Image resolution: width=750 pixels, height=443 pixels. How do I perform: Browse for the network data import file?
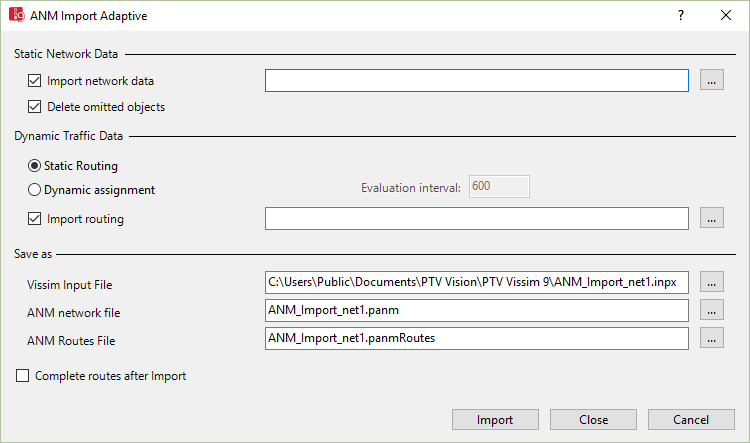(711, 81)
